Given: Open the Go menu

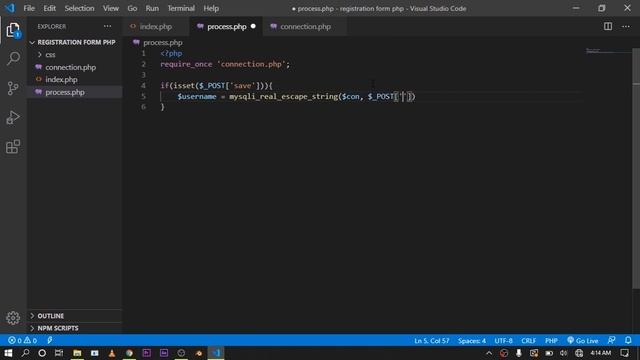Looking at the screenshot, I should pos(132,8).
